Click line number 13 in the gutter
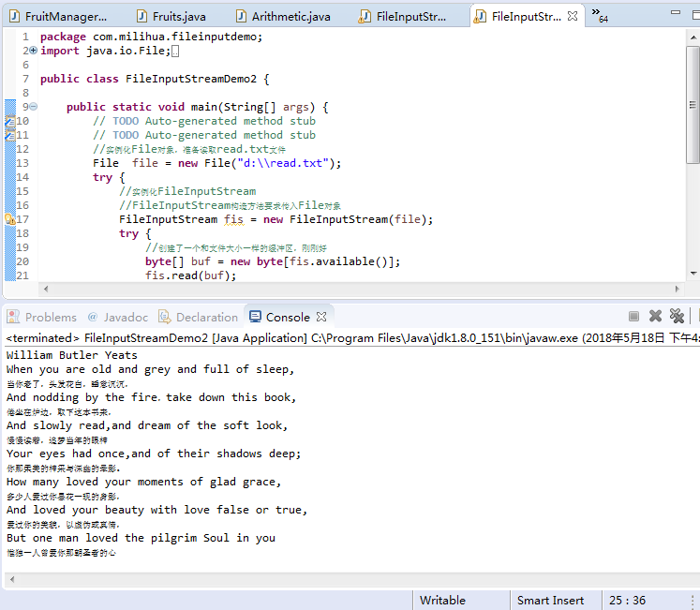Image resolution: width=700 pixels, height=610 pixels. click(22, 163)
